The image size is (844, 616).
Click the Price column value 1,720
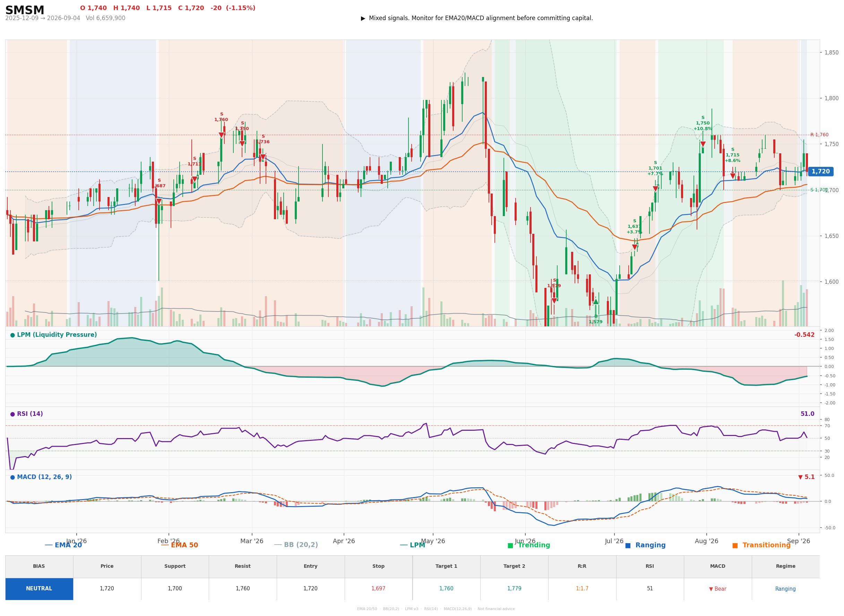point(107,589)
